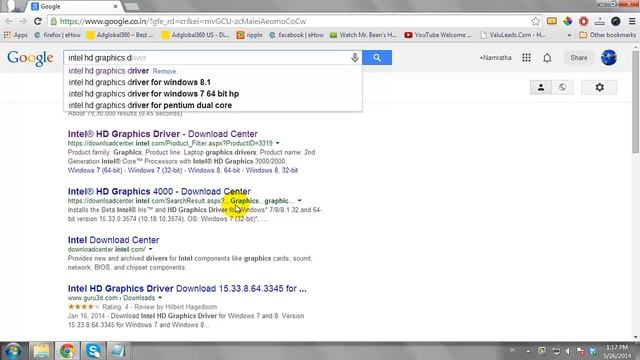The width and height of the screenshot is (640, 360).
Task: Open Other bookmarks folder
Action: (607, 35)
